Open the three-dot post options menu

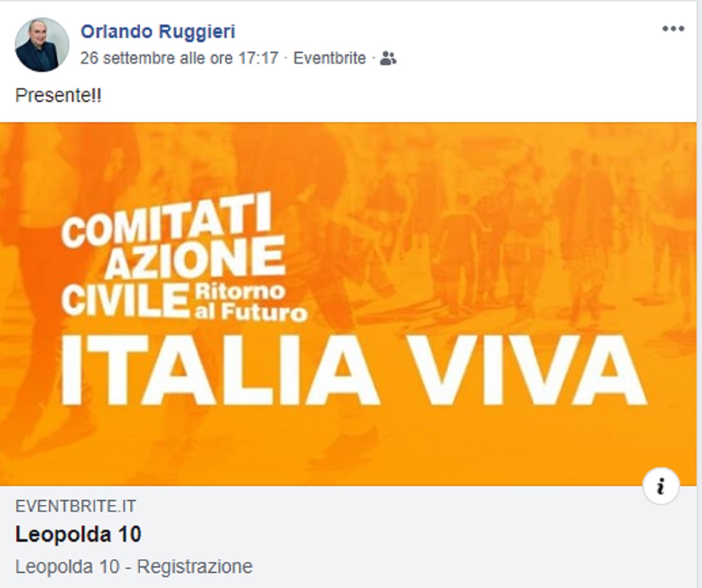(673, 29)
